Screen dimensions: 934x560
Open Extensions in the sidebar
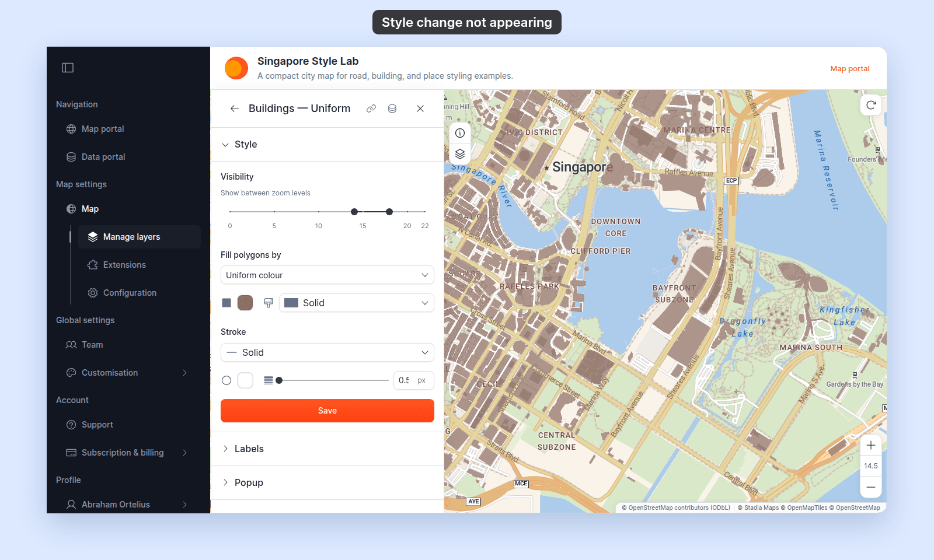click(x=139, y=265)
